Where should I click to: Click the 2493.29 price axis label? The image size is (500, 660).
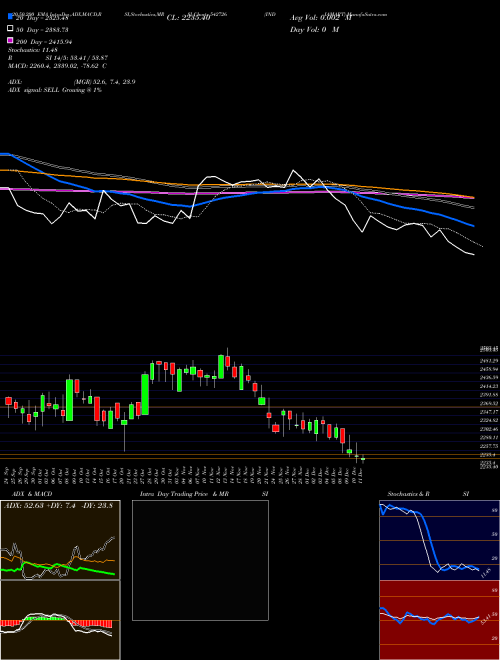pyautogui.click(x=489, y=361)
